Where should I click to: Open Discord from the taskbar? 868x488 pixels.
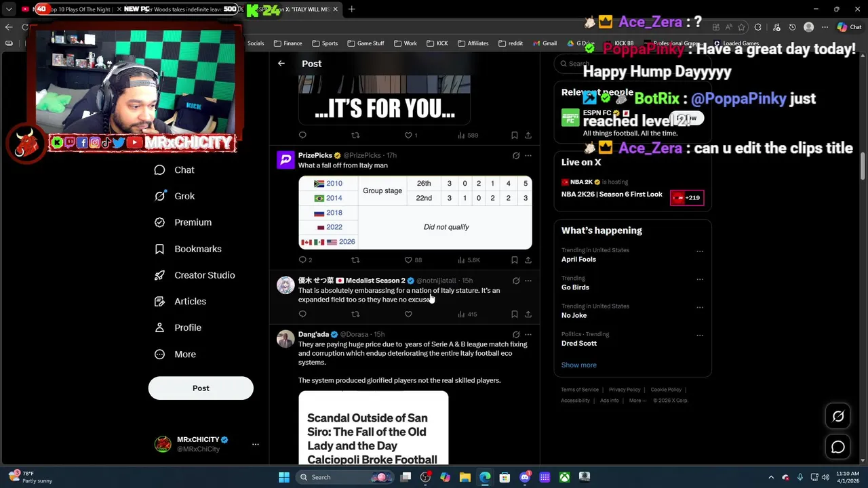click(525, 477)
